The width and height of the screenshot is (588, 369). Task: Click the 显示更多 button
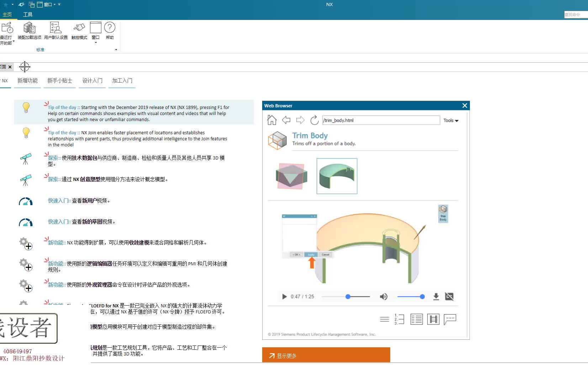point(326,355)
